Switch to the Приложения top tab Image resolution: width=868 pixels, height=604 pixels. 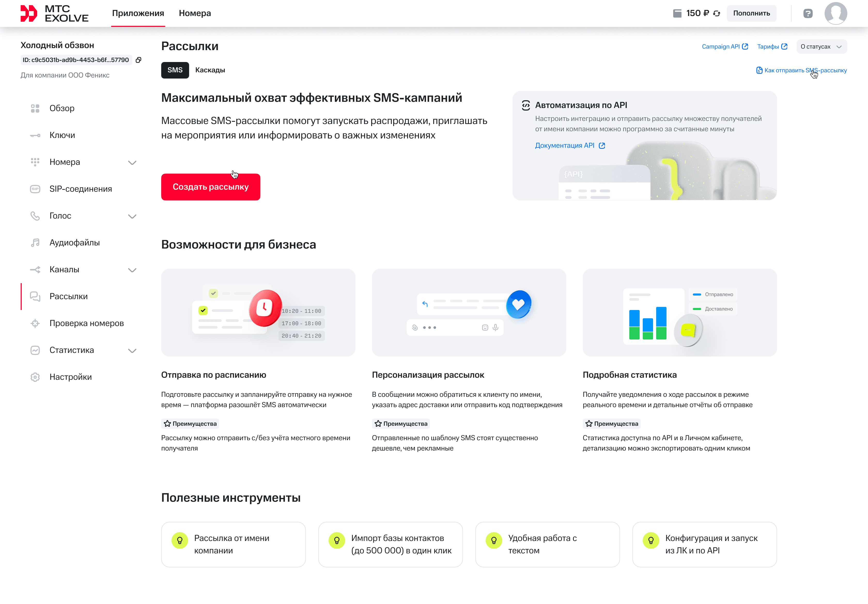[x=138, y=13]
